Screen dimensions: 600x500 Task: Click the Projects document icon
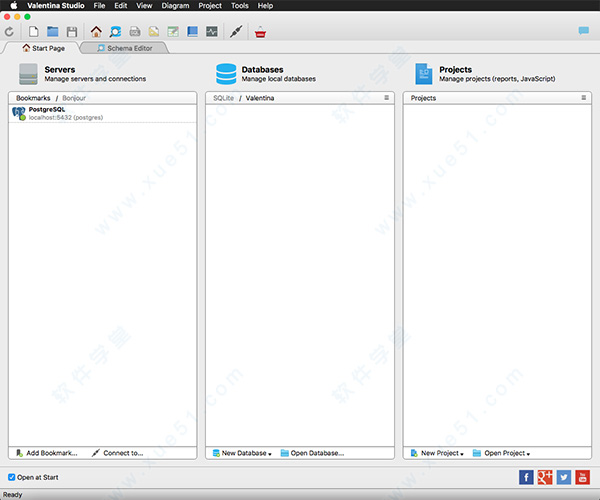[x=424, y=74]
